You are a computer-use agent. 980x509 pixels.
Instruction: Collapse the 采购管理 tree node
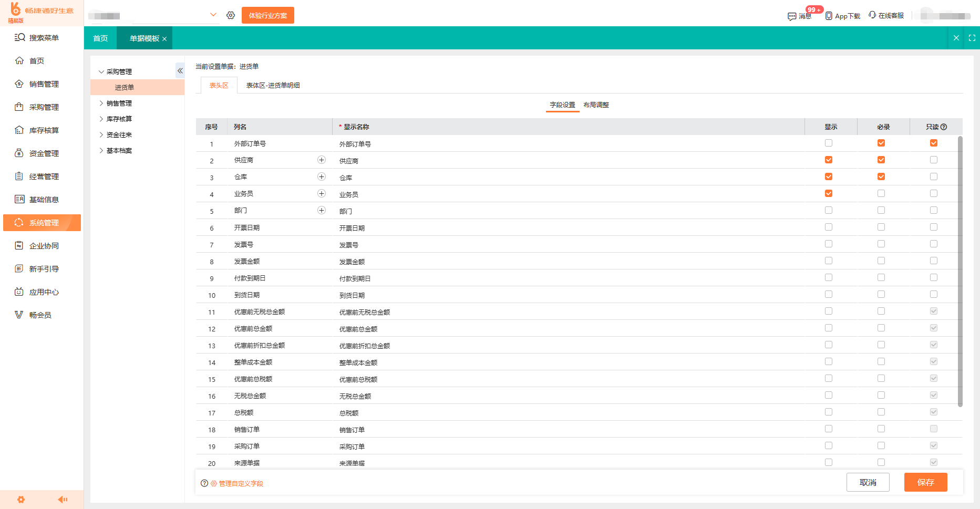(101, 72)
